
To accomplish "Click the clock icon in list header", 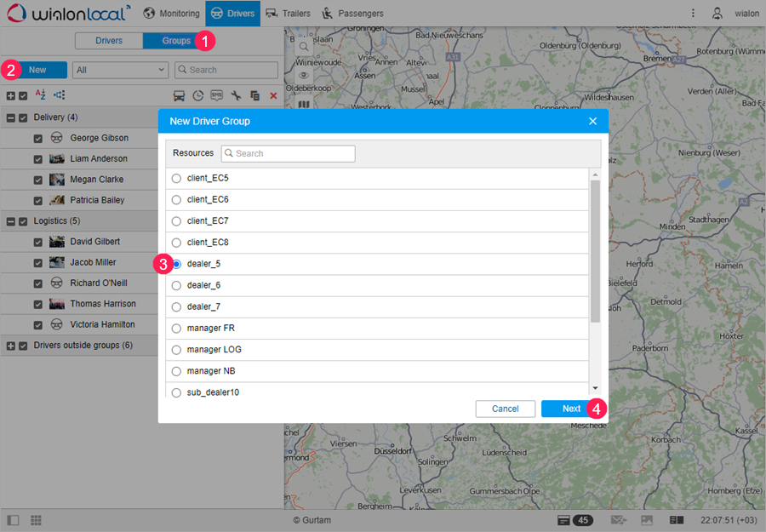I will click(x=198, y=96).
